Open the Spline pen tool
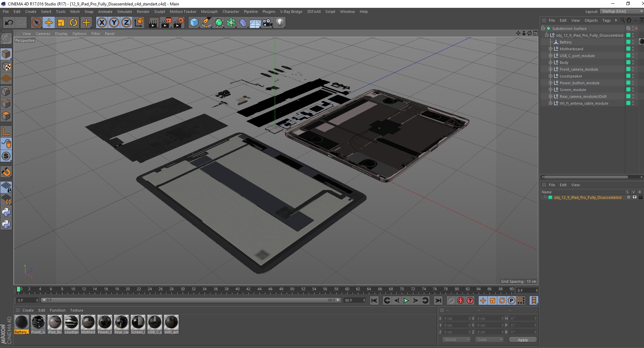Screen dimensions: 644x348 click(206, 23)
